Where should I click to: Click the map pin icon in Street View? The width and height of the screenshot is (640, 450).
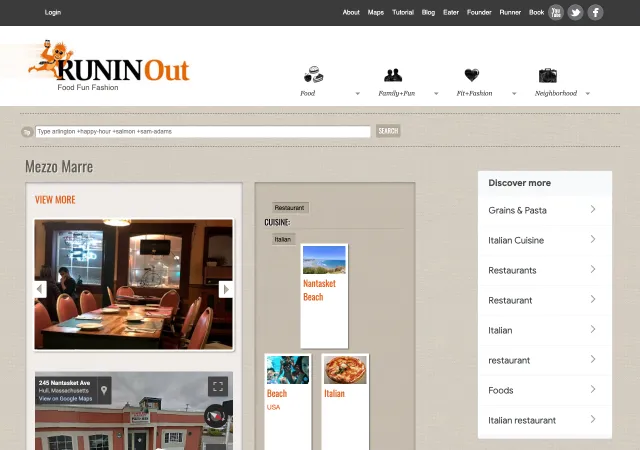pos(104,390)
